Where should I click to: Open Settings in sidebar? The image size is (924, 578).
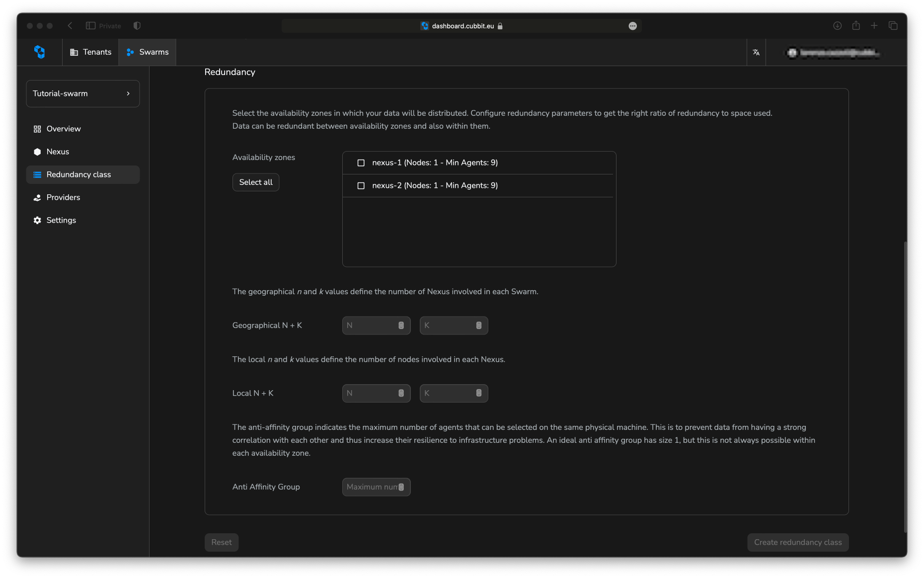(83, 220)
